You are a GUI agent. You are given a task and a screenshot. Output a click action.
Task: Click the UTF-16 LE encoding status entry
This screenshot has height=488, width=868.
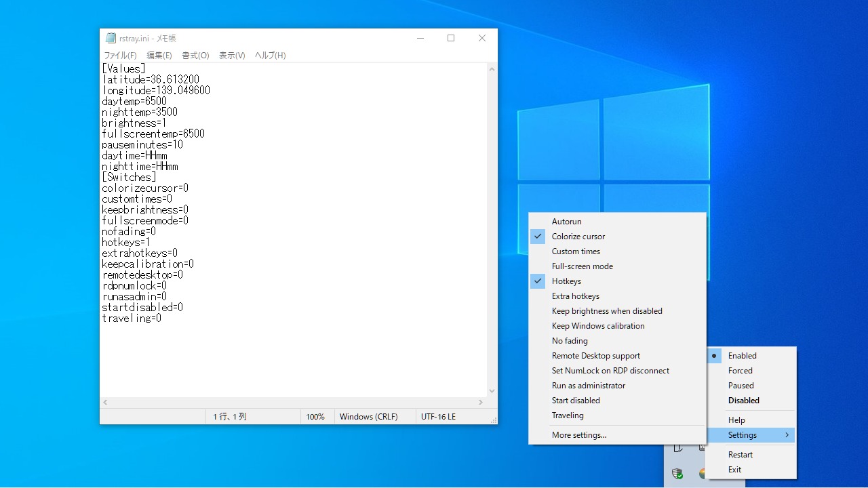point(439,417)
